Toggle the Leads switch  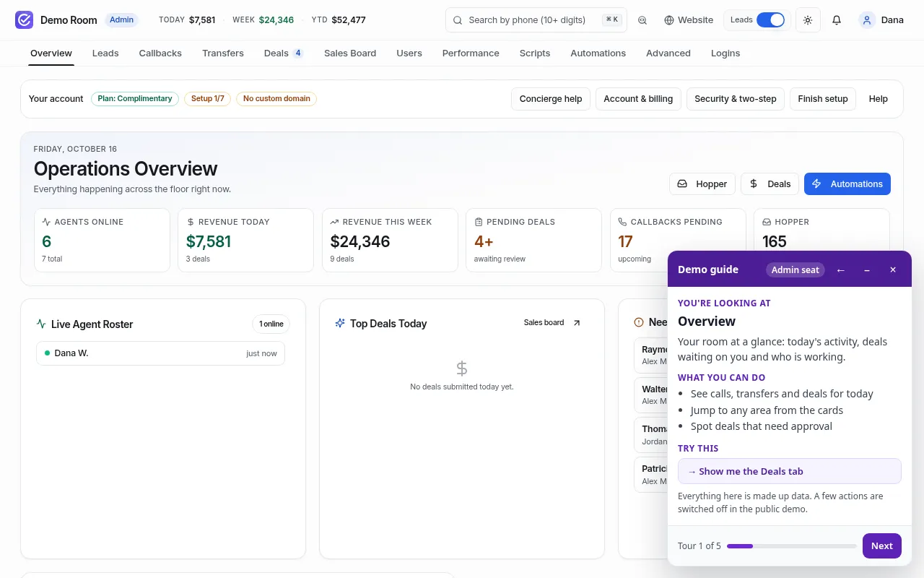coord(770,20)
